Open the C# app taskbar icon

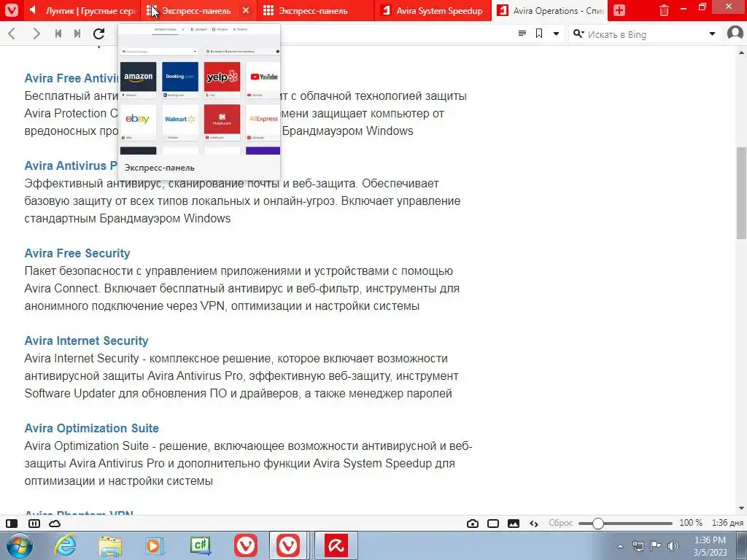click(200, 545)
